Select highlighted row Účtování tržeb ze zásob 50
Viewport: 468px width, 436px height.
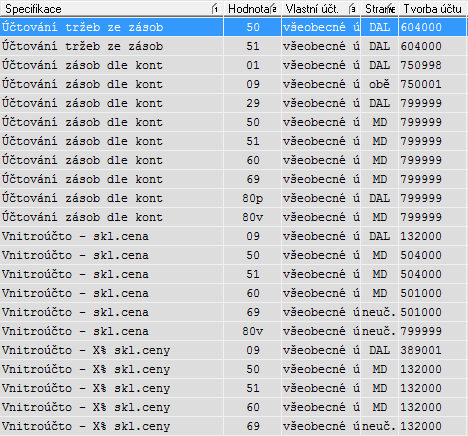click(233, 27)
